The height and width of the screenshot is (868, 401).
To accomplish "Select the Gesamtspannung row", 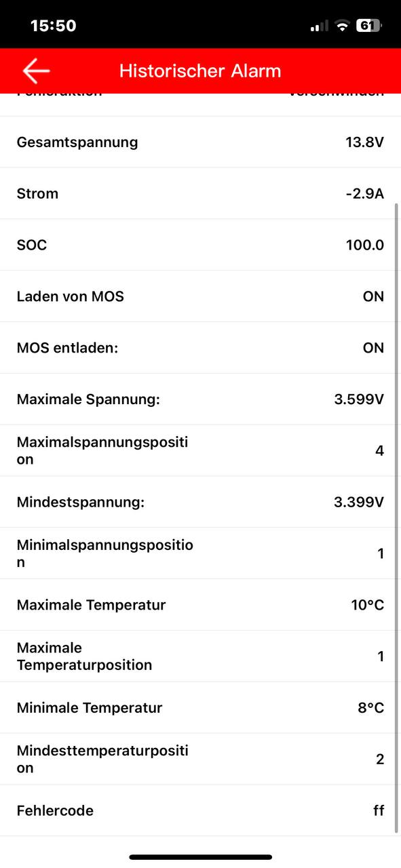I will [x=200, y=142].
